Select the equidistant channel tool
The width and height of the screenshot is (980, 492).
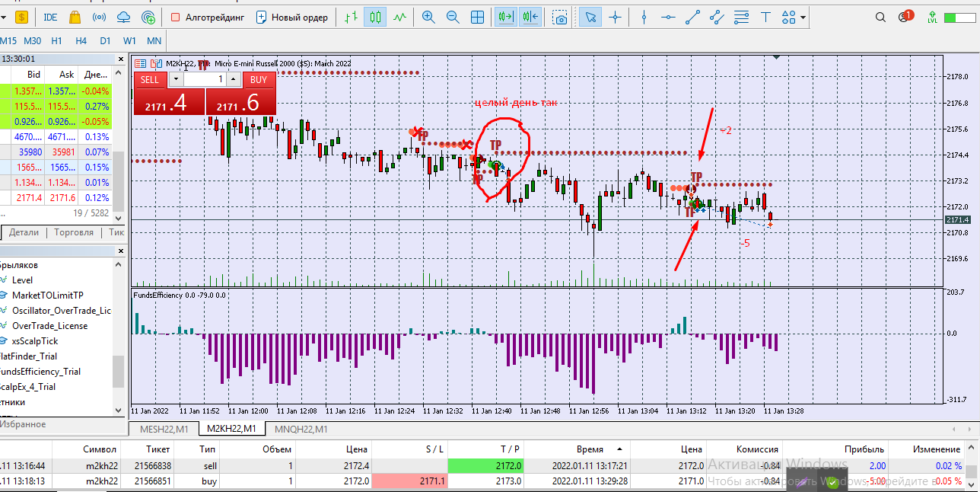(717, 17)
